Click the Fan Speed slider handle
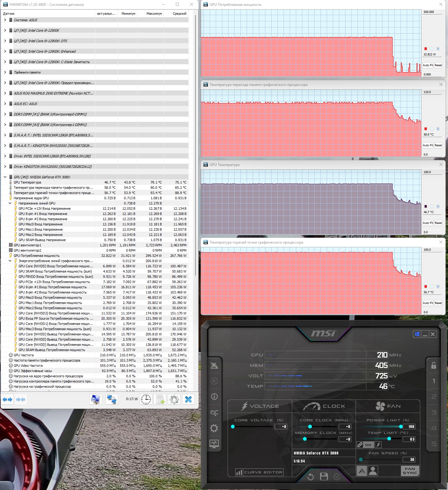The height and width of the screenshot is (490, 448). pyautogui.click(x=361, y=460)
